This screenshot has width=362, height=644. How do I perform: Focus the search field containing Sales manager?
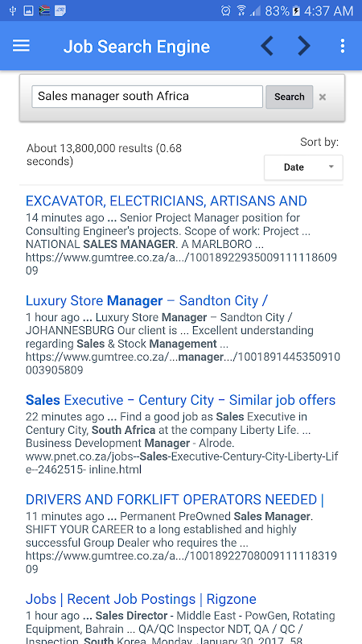coord(147,97)
